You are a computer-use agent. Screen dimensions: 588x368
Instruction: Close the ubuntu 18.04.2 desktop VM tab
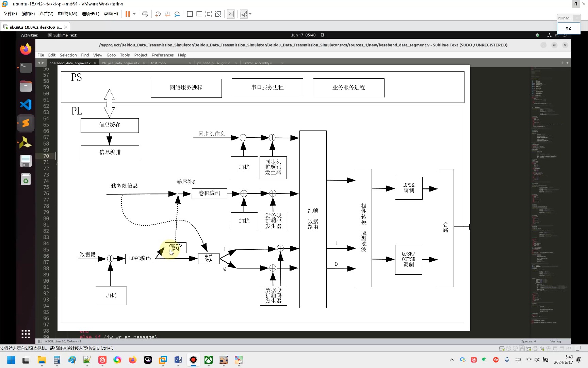click(x=66, y=27)
